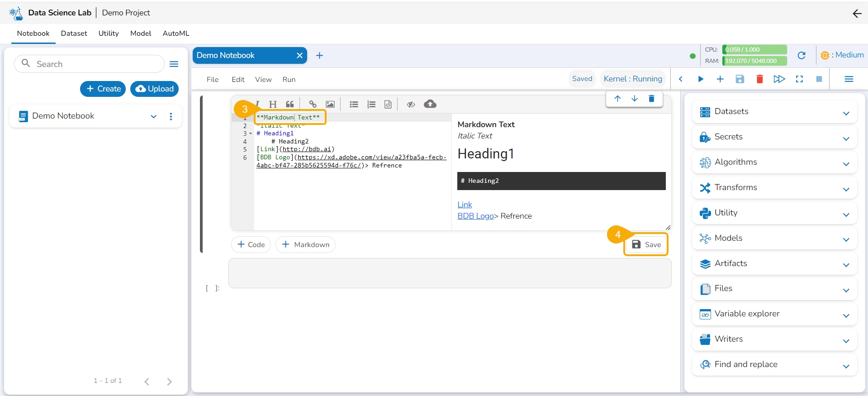Enter fullscreen mode for the notebook
The height and width of the screenshot is (396, 868).
click(799, 79)
